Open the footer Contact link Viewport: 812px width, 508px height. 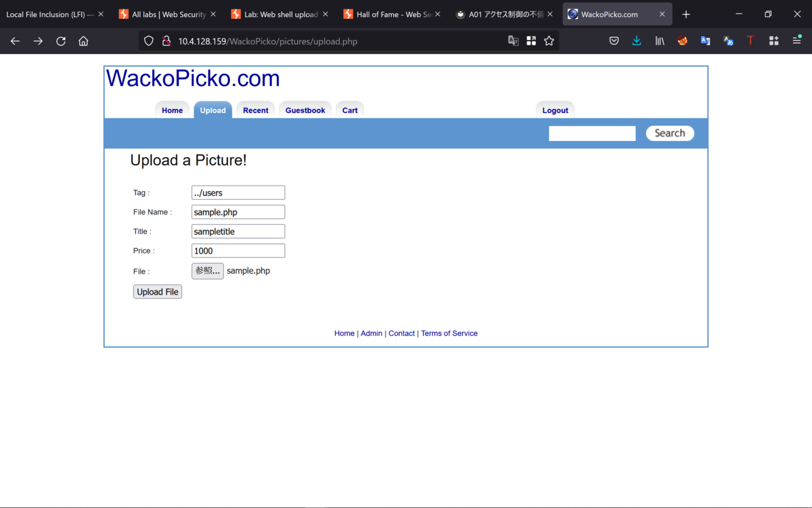pyautogui.click(x=401, y=333)
